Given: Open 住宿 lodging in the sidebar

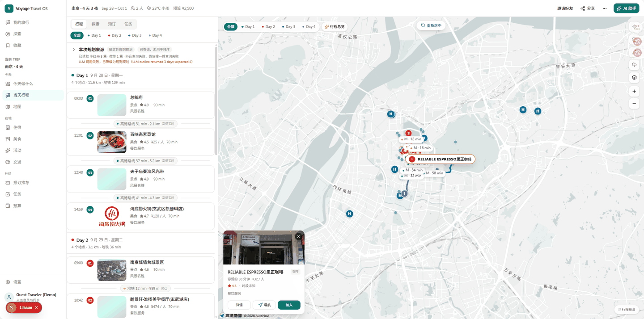Looking at the screenshot, I should [33, 127].
